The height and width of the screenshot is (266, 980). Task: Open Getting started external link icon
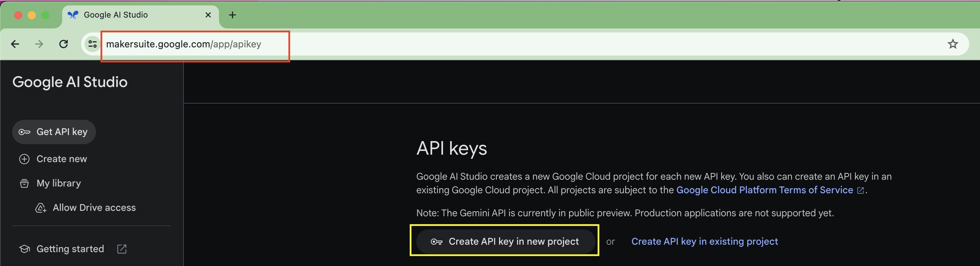122,249
